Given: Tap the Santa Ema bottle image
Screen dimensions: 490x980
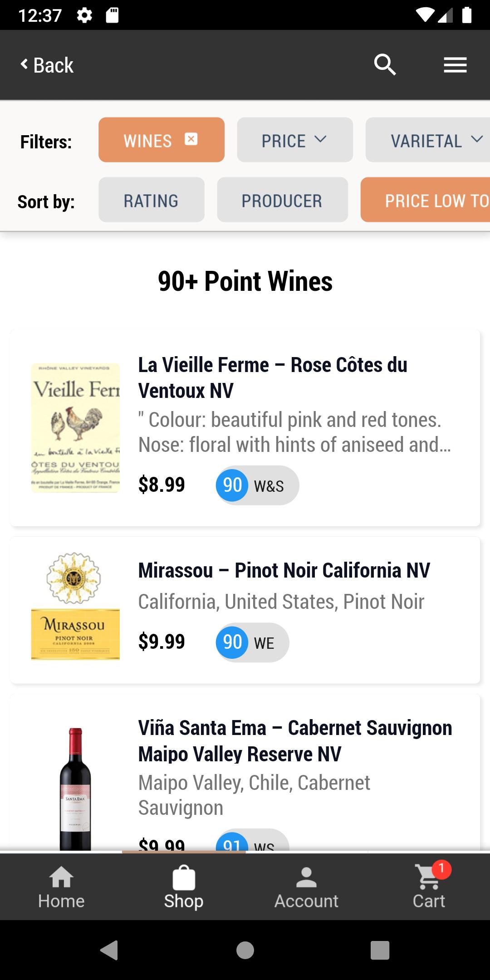Looking at the screenshot, I should click(x=75, y=789).
